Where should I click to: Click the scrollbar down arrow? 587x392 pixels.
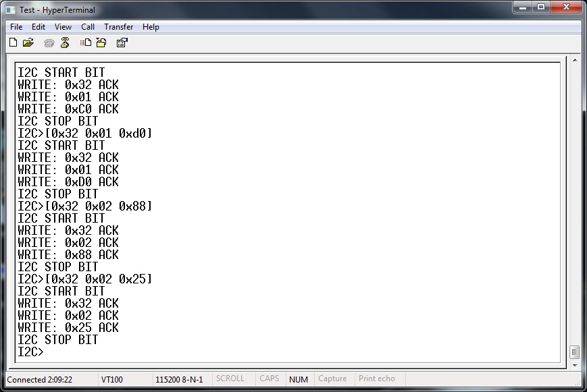pyautogui.click(x=575, y=366)
